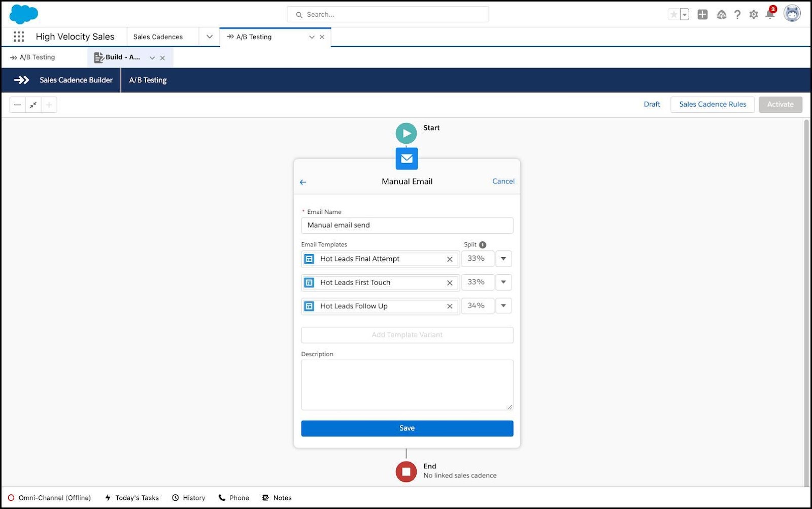
Task: Open the notifications bell
Action: click(x=770, y=14)
